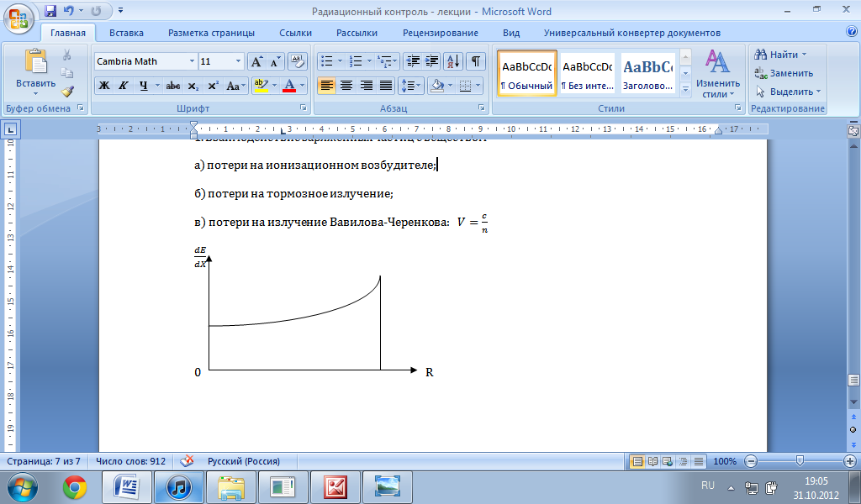Image resolution: width=861 pixels, height=504 pixels.
Task: Apply red font color
Action: point(289,86)
